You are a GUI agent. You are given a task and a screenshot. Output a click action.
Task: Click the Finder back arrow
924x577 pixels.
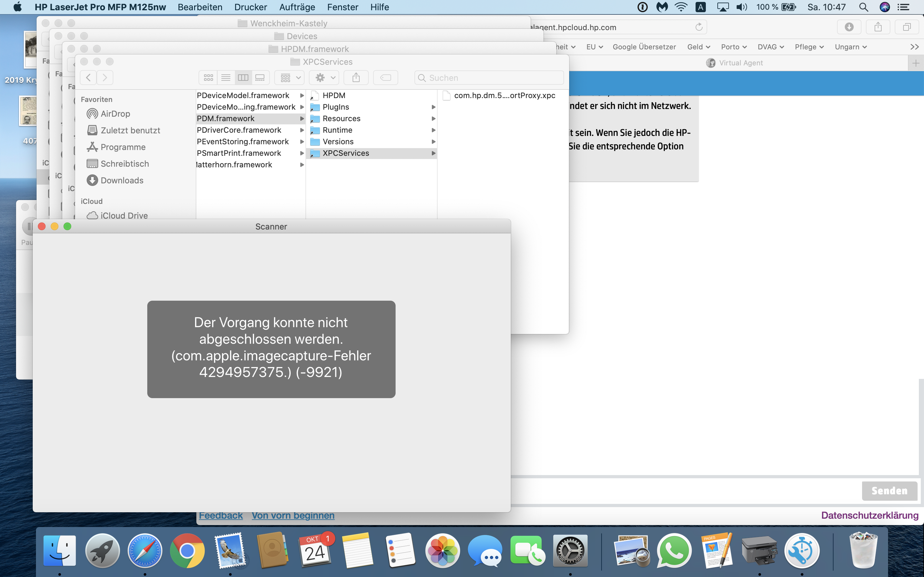(x=88, y=78)
